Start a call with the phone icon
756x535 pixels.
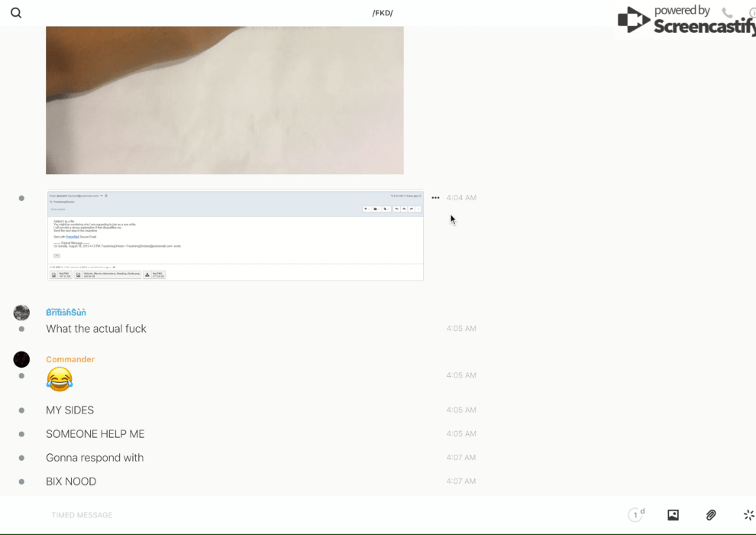pyautogui.click(x=727, y=13)
